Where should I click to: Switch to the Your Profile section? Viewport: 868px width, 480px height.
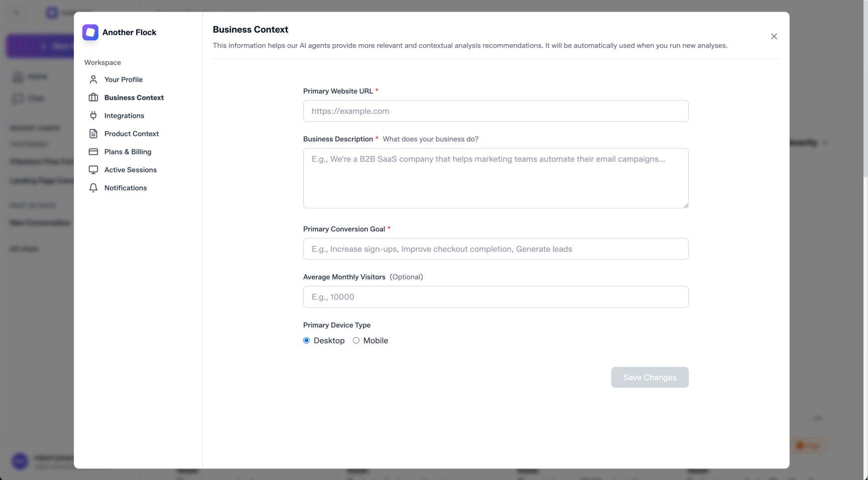click(x=123, y=79)
